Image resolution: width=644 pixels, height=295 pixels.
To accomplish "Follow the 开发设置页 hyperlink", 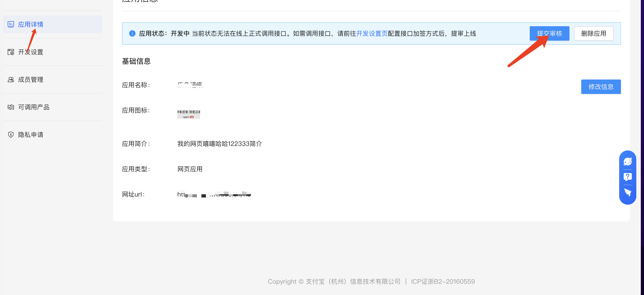I will 372,33.
